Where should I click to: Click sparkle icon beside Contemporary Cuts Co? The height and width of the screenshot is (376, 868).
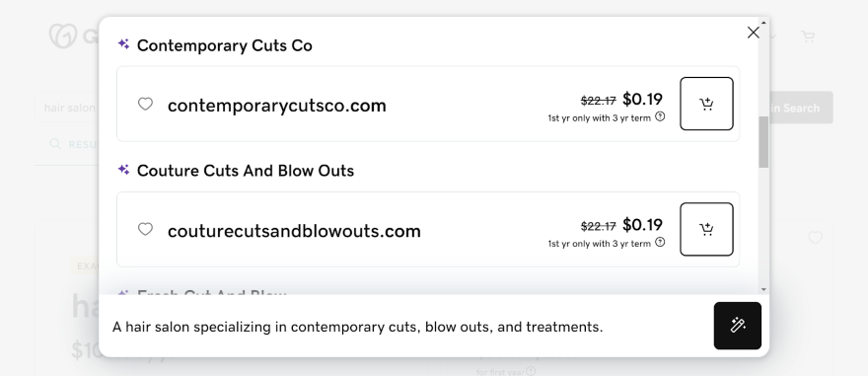pos(123,43)
